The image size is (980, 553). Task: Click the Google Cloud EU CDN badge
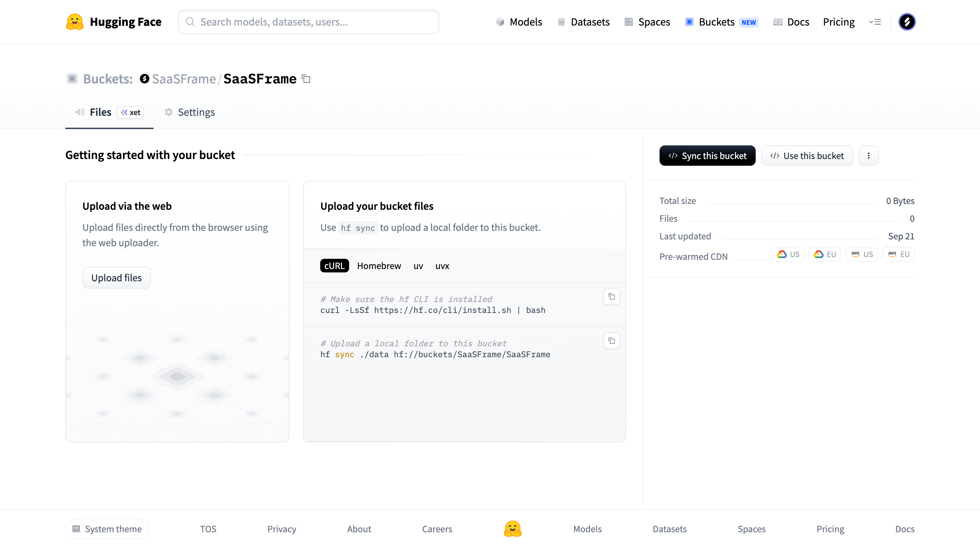[x=824, y=254]
